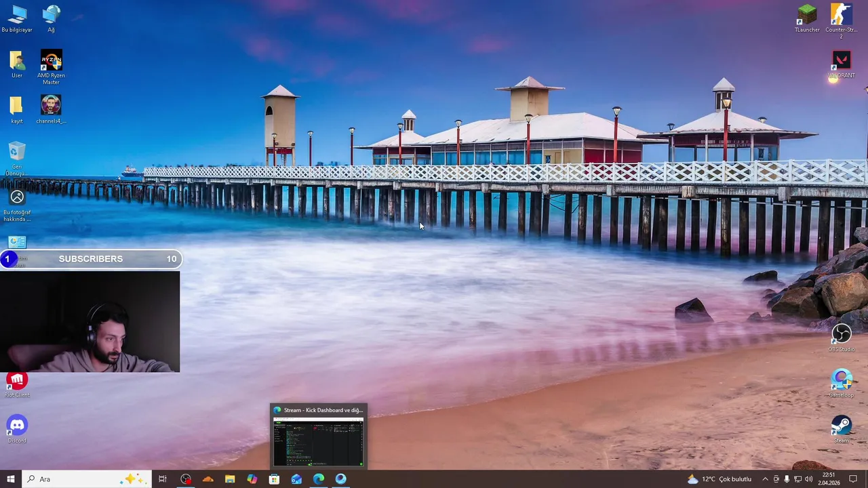The height and width of the screenshot is (488, 868).
Task: Open the VALORANT desktop shortcut
Action: pyautogui.click(x=841, y=64)
